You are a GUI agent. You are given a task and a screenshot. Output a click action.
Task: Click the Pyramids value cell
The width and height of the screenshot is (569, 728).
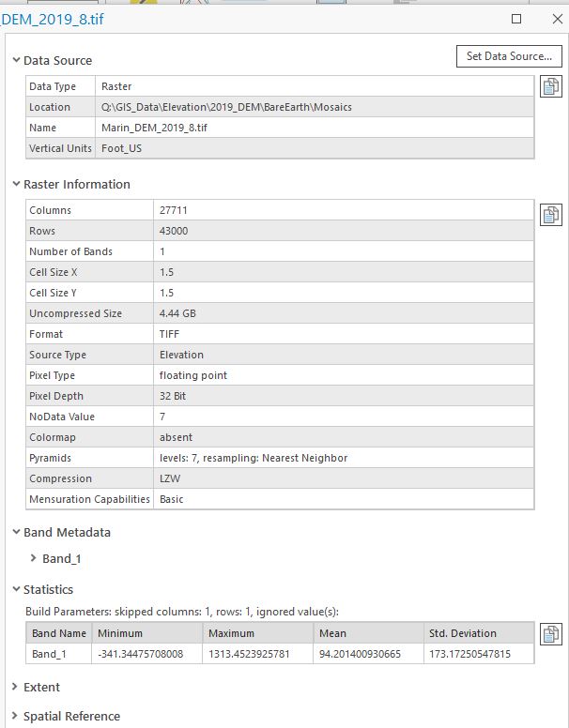344,458
